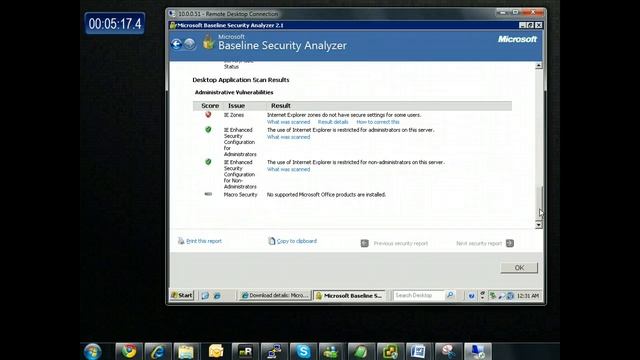Go back using the blue back arrow

click(x=176, y=44)
